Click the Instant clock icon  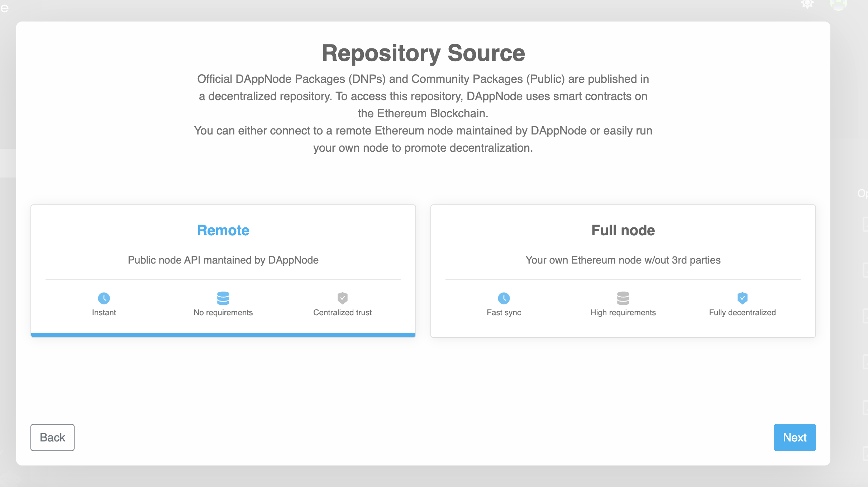click(104, 298)
